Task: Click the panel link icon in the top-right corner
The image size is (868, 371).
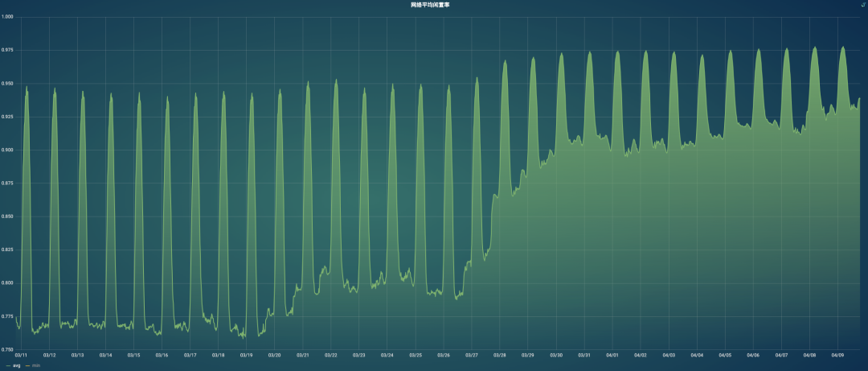Action: click(862, 5)
